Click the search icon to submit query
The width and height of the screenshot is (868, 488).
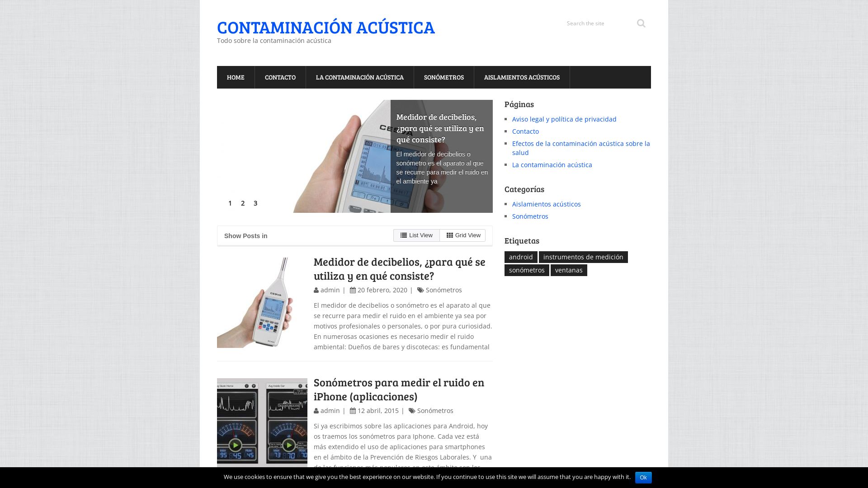641,23
